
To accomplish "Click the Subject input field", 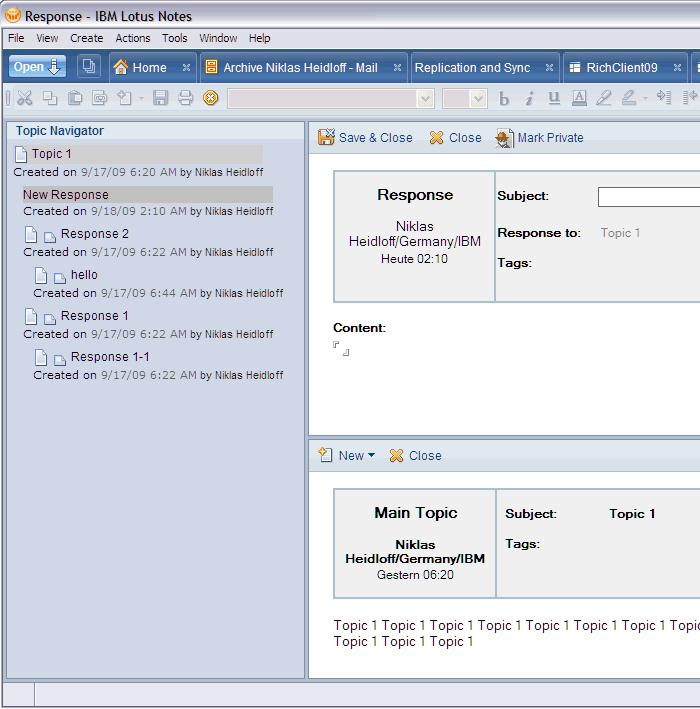I will (x=649, y=197).
